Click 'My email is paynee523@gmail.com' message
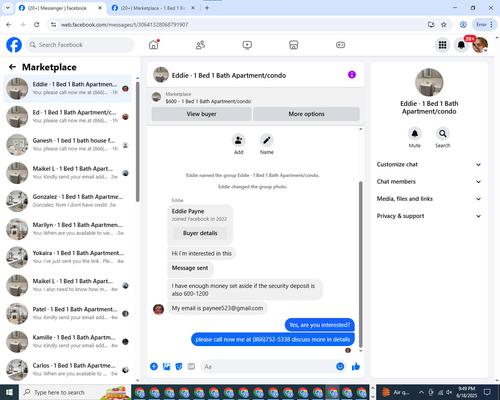This screenshot has width=500, height=400. 217,308
